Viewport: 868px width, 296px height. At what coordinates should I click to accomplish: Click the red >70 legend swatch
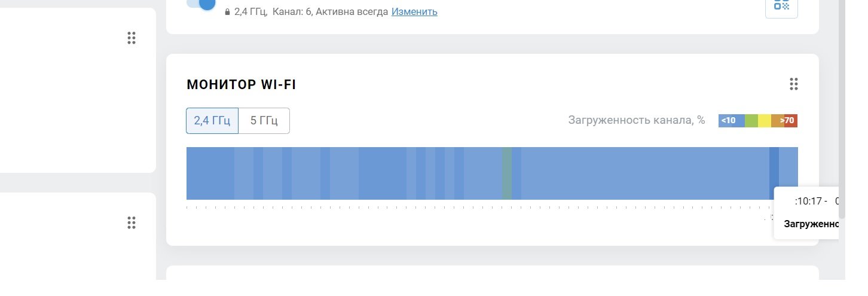pyautogui.click(x=791, y=121)
